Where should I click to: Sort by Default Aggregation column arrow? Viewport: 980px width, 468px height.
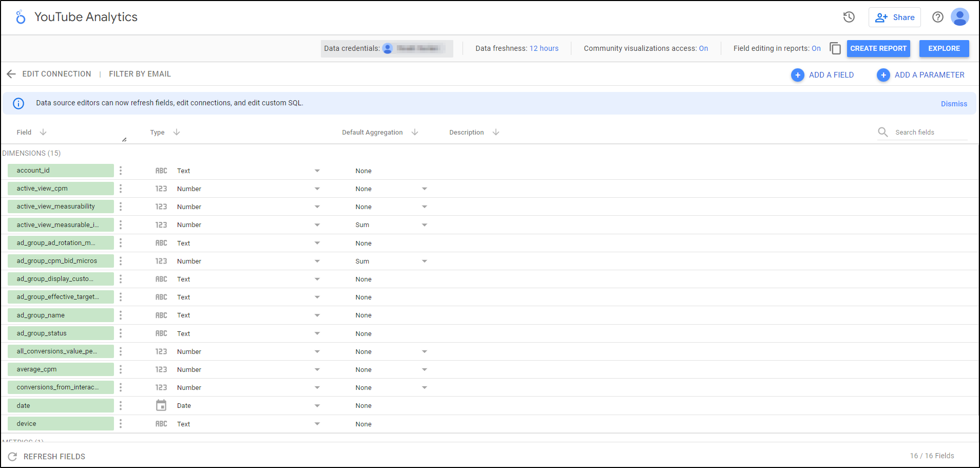pyautogui.click(x=415, y=132)
